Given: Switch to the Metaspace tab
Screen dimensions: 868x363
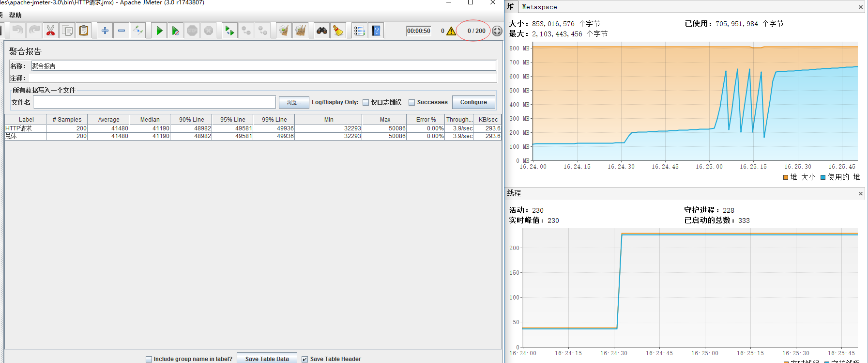Looking at the screenshot, I should click(x=539, y=7).
